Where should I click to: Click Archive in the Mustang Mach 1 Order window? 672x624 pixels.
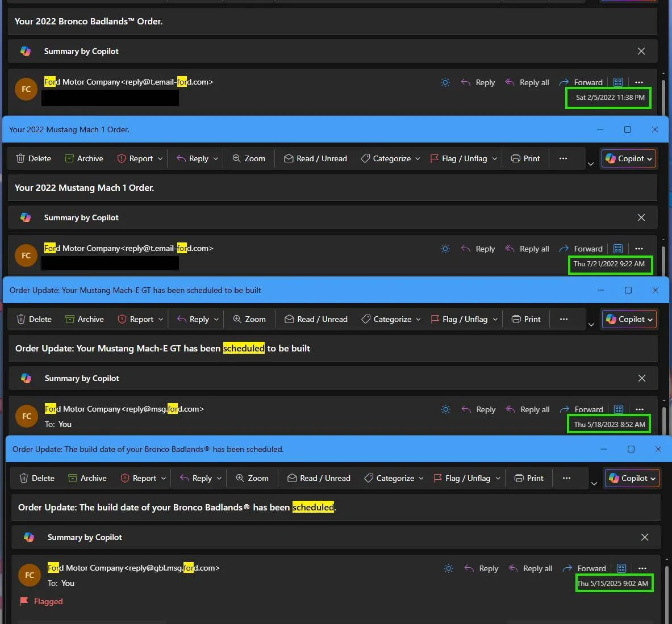[x=84, y=158]
